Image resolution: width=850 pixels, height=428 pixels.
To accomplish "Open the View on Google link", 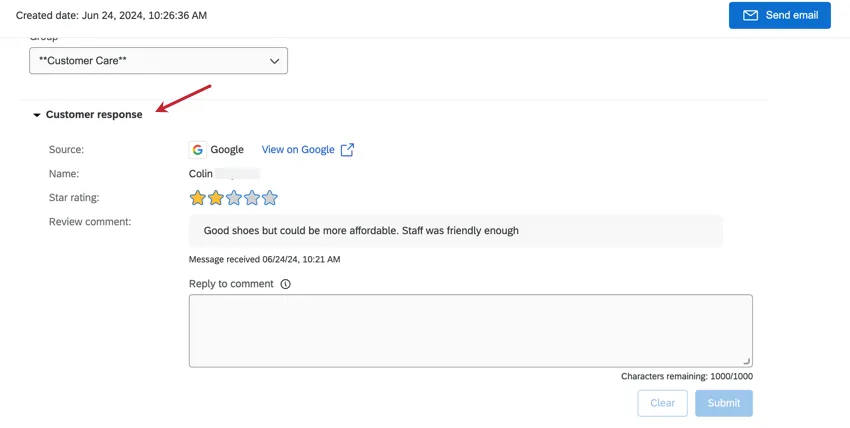I will click(298, 150).
